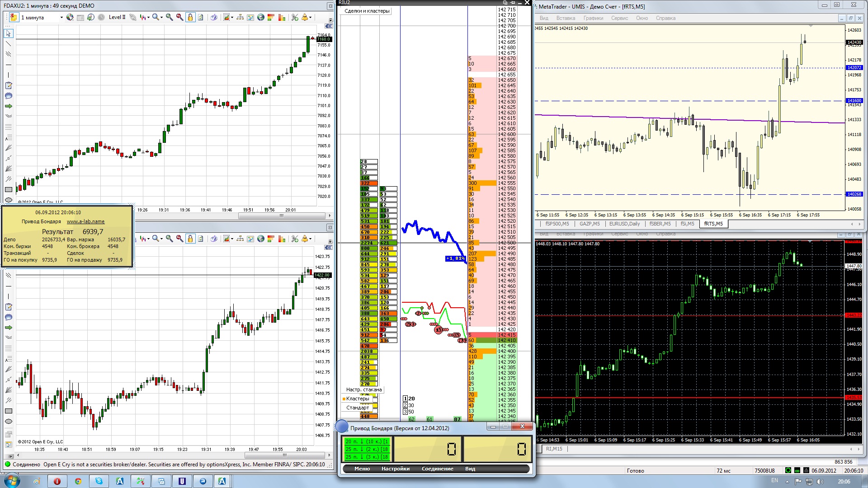Switch to the GAZP,M5 chart tab
Screen dimensions: 868x488
(590, 224)
